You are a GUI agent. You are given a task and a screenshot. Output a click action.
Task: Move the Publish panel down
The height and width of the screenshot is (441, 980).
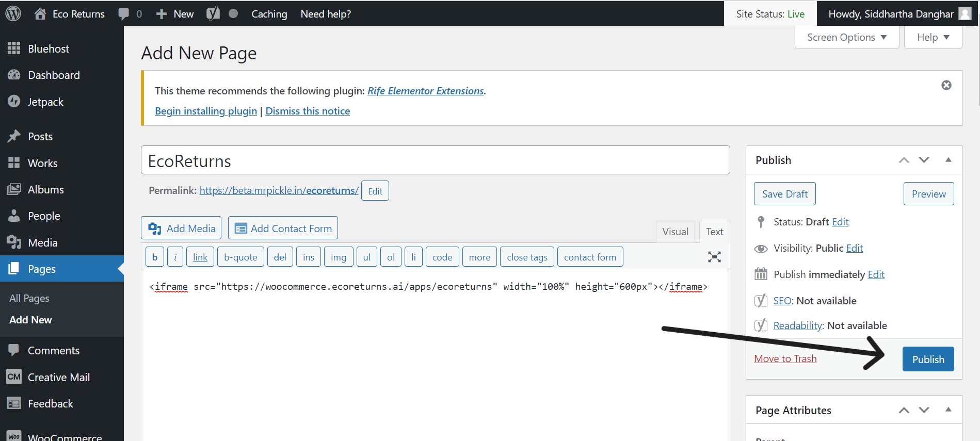924,160
